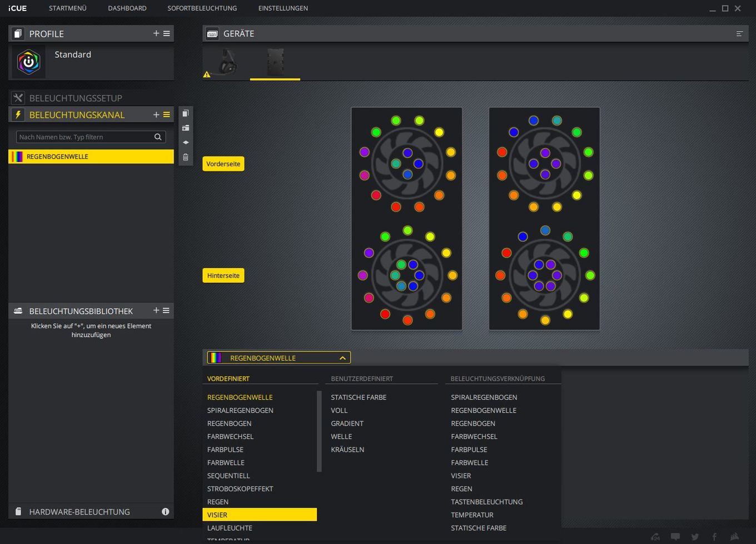Open the Dashboard menu

tap(127, 8)
